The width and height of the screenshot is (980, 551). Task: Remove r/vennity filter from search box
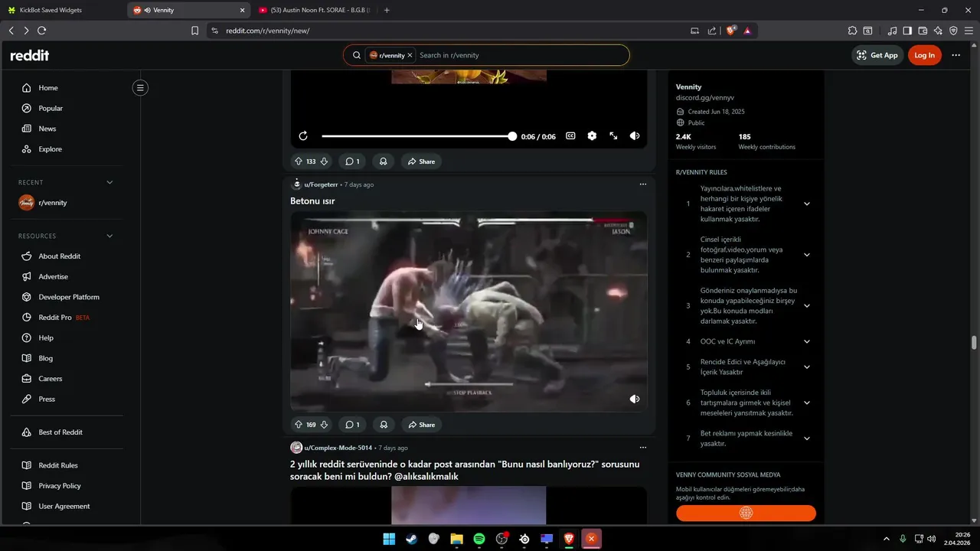click(x=410, y=55)
